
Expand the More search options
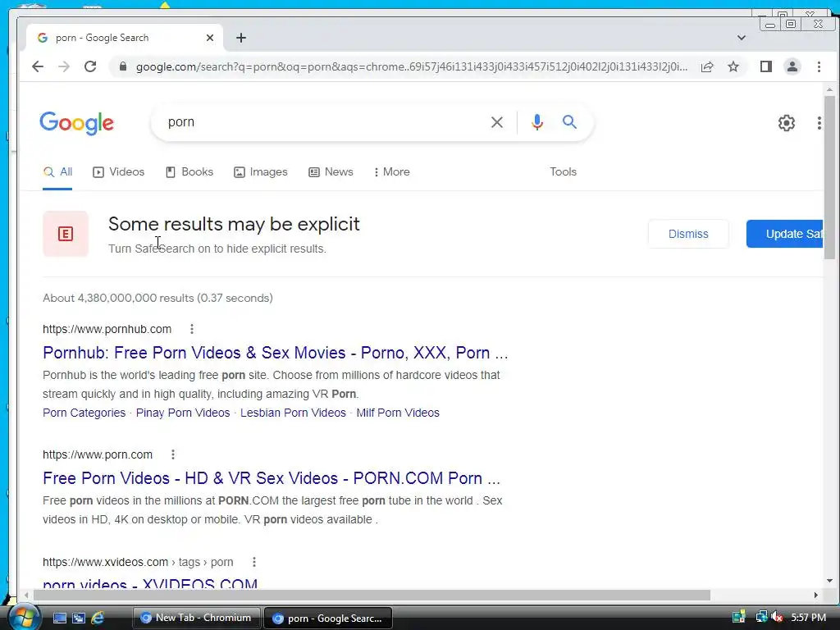pos(391,172)
